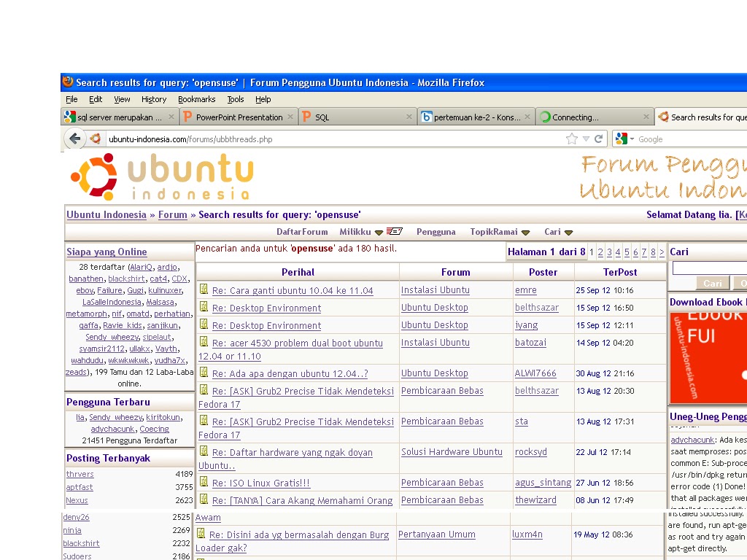Click the Google search box
Screen dimensions: 747x560
[692, 139]
